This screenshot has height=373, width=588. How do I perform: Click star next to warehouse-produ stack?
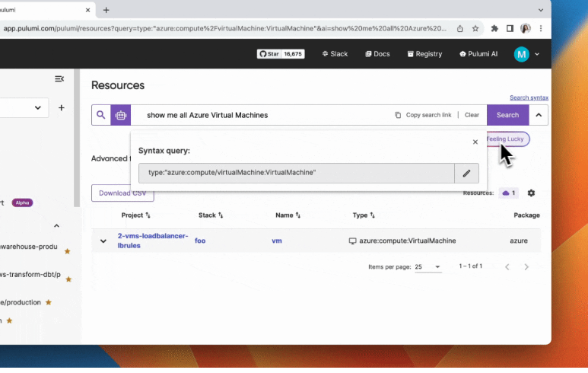[67, 251]
